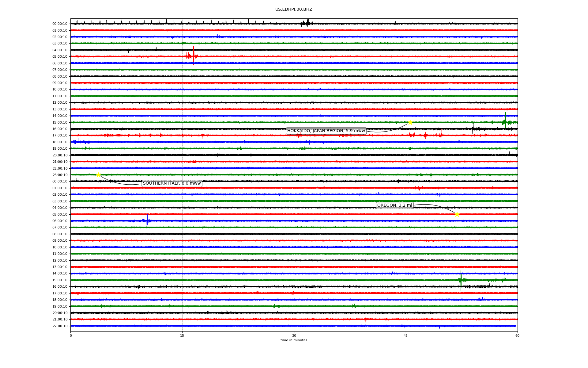
Task: Click the black burst in the top 00:00:10 trace
Action: pyautogui.click(x=308, y=23)
